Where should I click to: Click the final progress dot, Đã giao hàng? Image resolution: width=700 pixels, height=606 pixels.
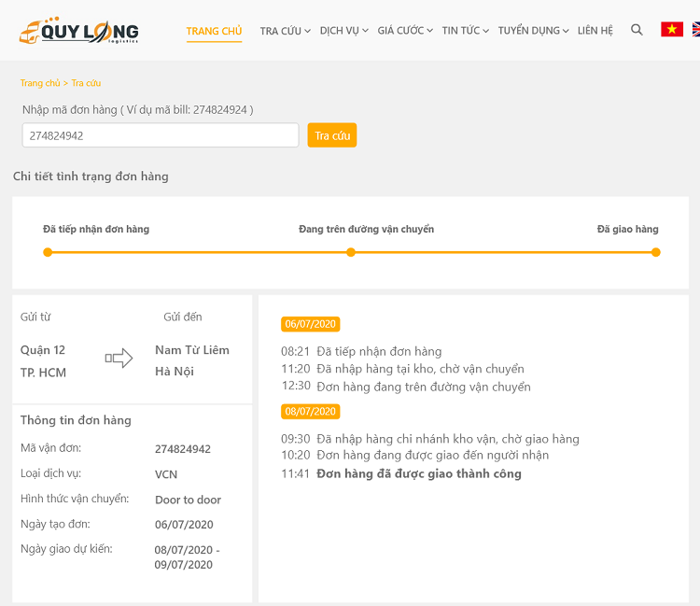[x=655, y=252]
